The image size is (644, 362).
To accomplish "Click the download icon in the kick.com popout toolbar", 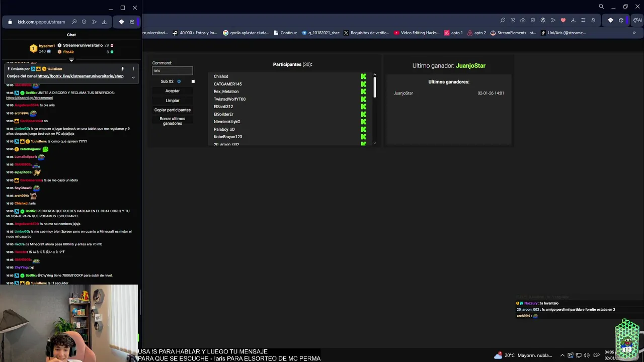I will [104, 22].
